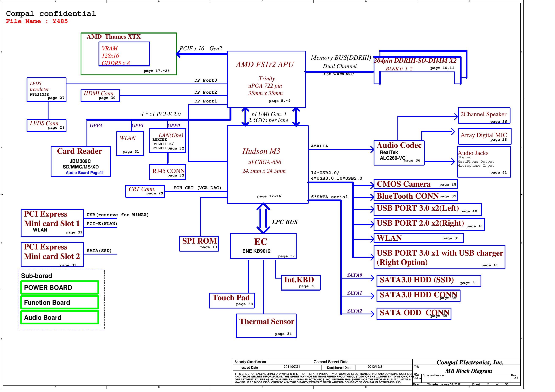Click the 'AZALIA' bus label
Viewport: 555px width, 392px height.
(319, 146)
